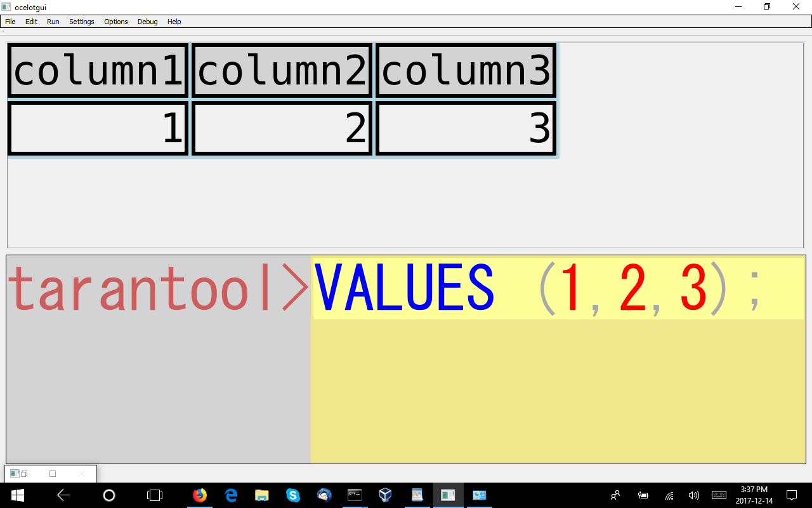Open File Explorer from the taskbar

(x=262, y=495)
